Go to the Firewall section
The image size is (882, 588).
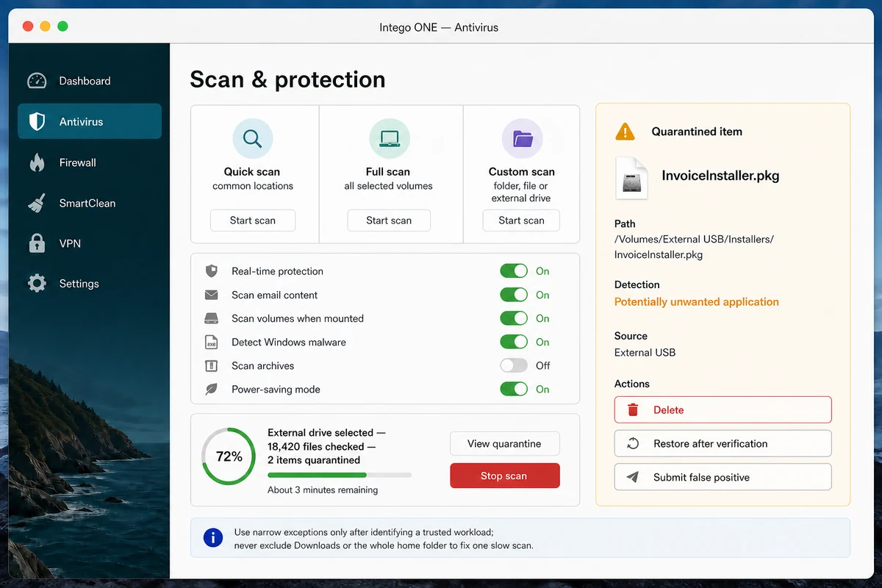click(90, 162)
